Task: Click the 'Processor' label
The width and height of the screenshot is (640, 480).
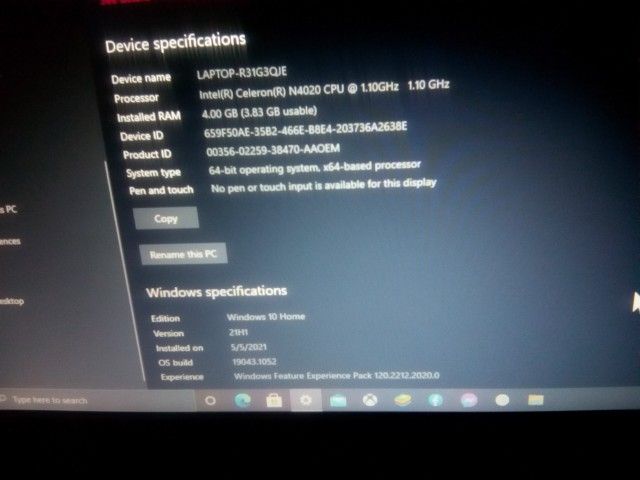Action: pyautogui.click(x=136, y=98)
